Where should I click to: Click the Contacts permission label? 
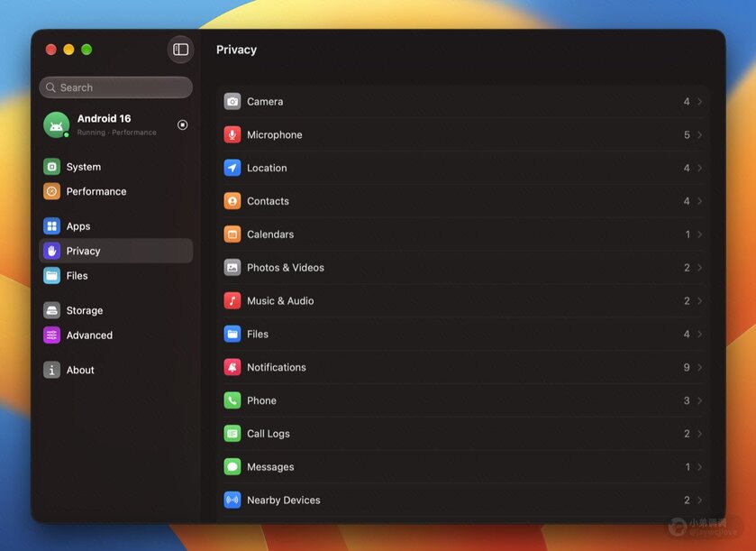point(269,201)
